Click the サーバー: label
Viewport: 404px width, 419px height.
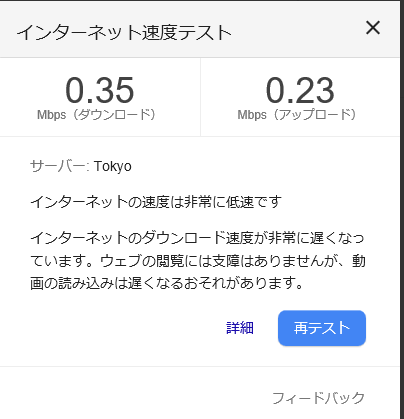point(60,166)
